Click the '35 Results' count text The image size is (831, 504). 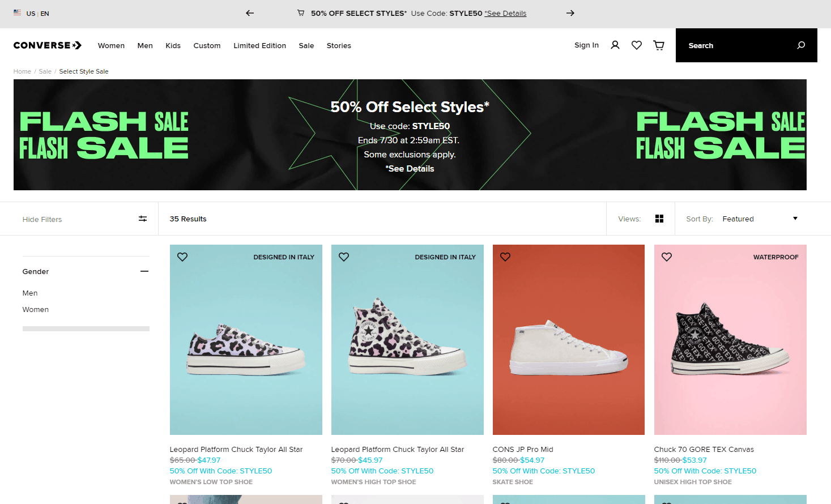[188, 219]
